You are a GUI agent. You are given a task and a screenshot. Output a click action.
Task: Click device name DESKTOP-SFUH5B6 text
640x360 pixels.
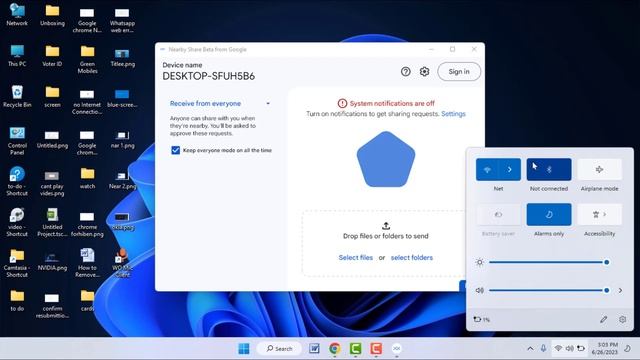point(209,76)
